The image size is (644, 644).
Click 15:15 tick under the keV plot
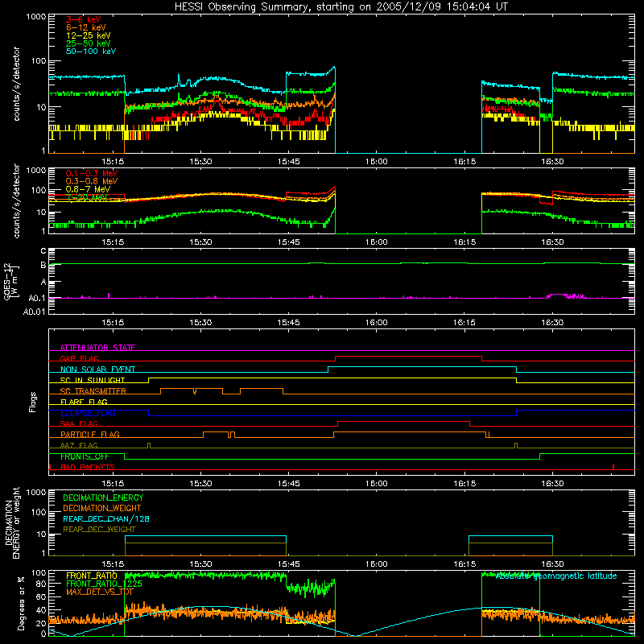113,162
